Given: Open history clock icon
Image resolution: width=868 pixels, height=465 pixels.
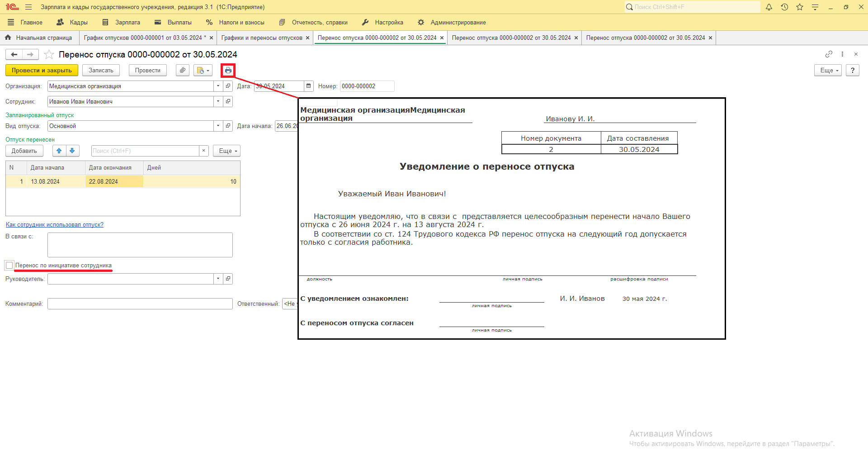Looking at the screenshot, I should [x=784, y=7].
